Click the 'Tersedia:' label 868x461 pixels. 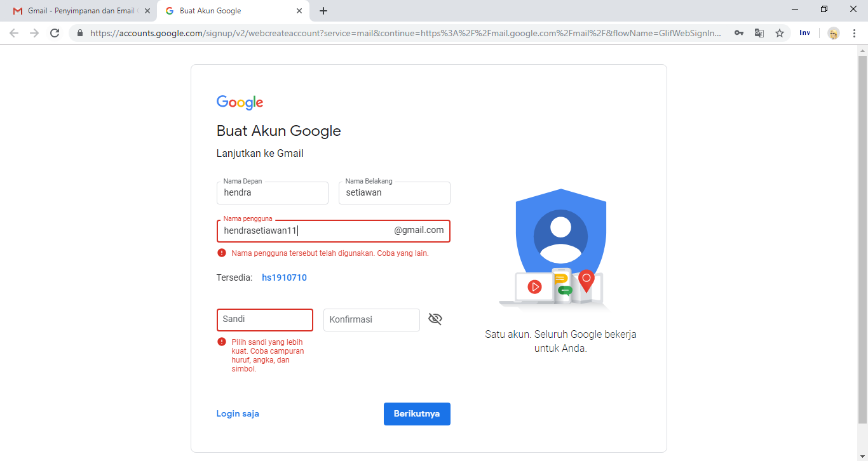point(234,277)
